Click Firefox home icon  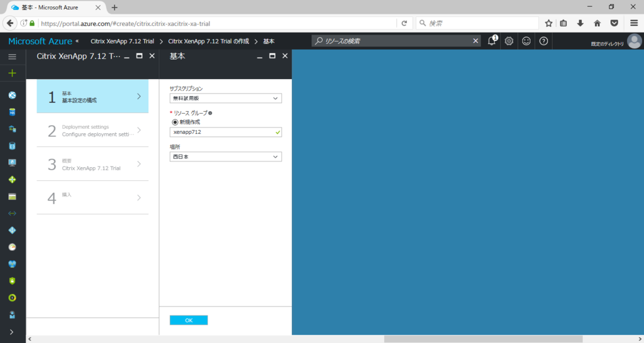tap(597, 23)
